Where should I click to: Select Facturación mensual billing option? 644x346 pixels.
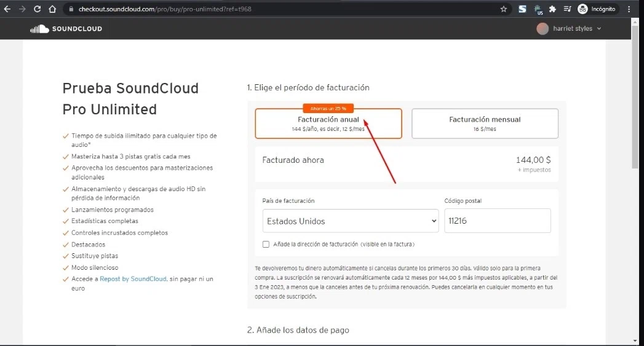coord(485,124)
